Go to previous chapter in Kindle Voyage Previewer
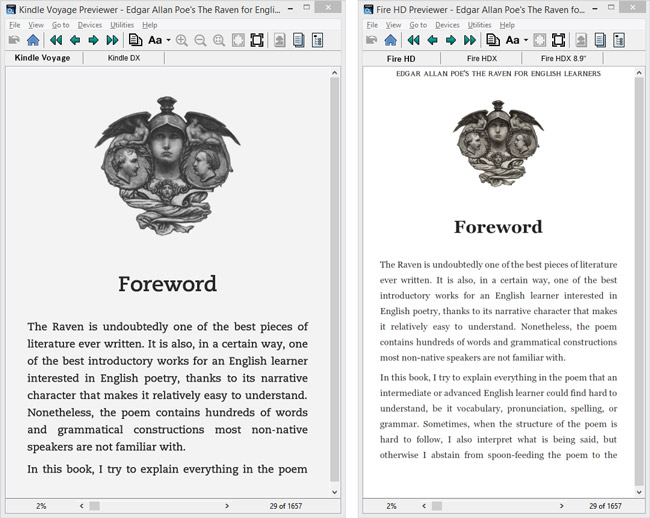This screenshot has width=650, height=518. (56, 40)
